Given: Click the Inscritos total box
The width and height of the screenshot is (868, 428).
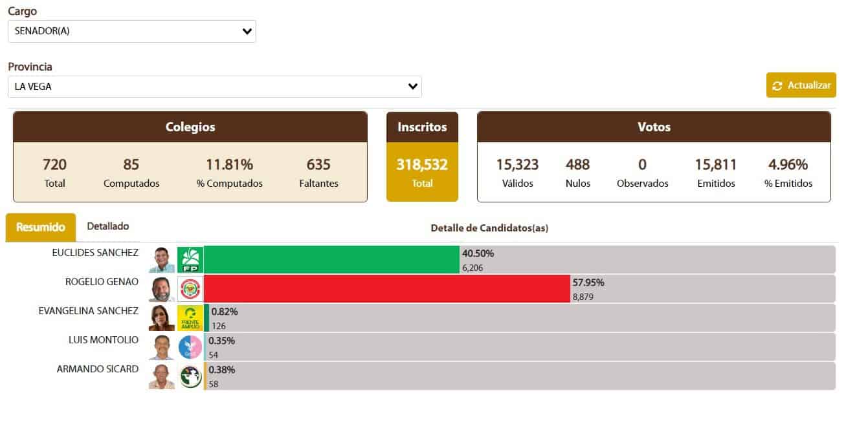Looking at the screenshot, I should point(422,172).
